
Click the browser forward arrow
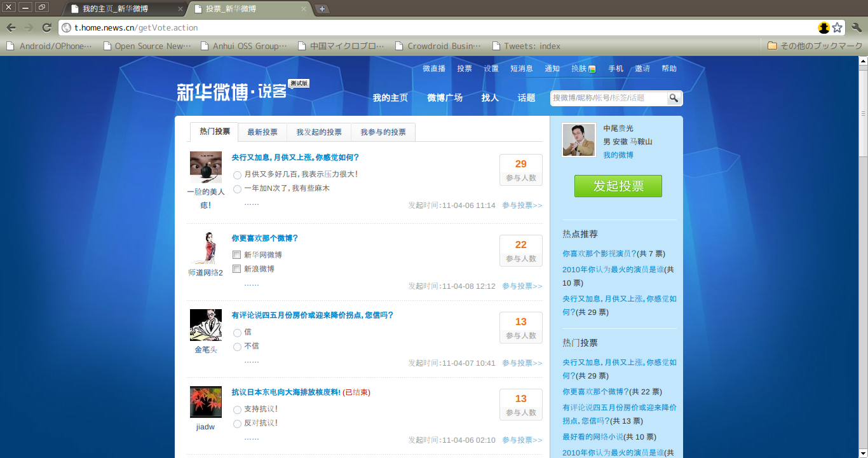[x=29, y=27]
